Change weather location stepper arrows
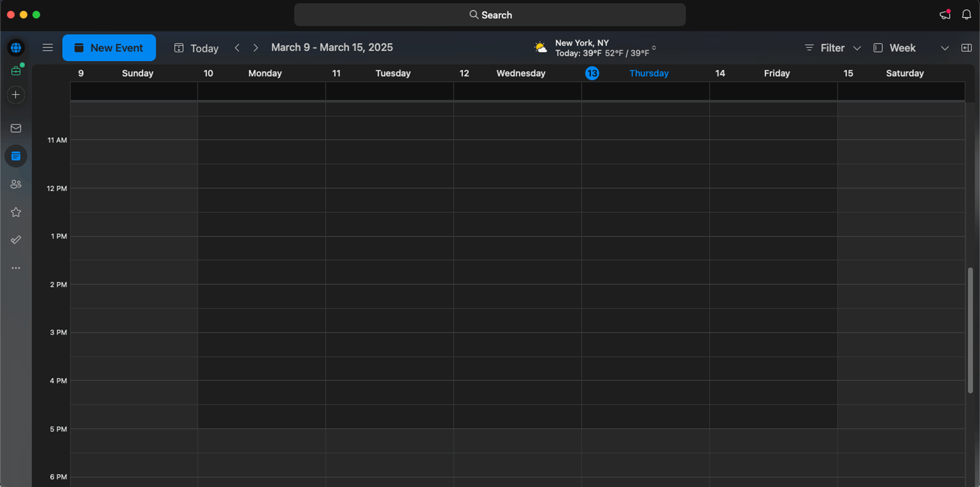Viewport: 980px width, 487px height. point(654,48)
